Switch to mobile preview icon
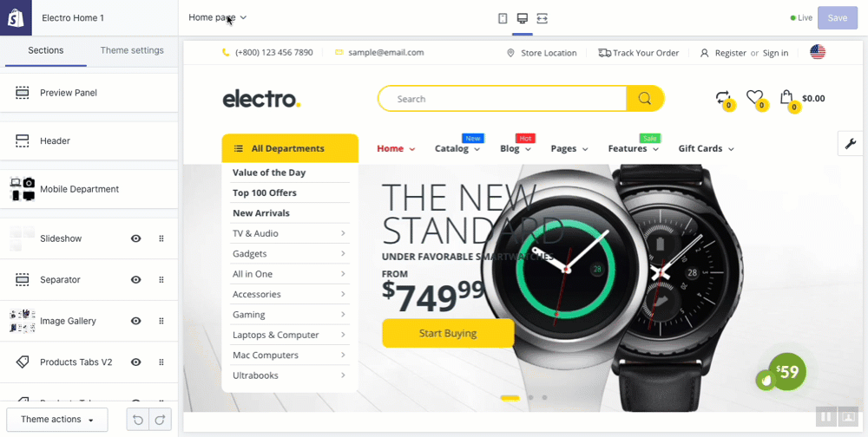 click(x=503, y=18)
